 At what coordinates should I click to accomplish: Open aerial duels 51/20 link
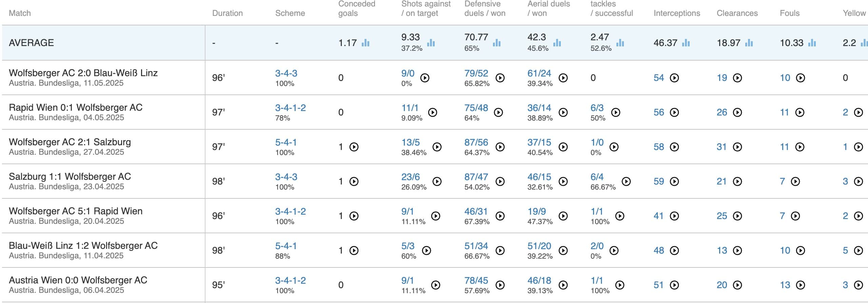tap(539, 246)
